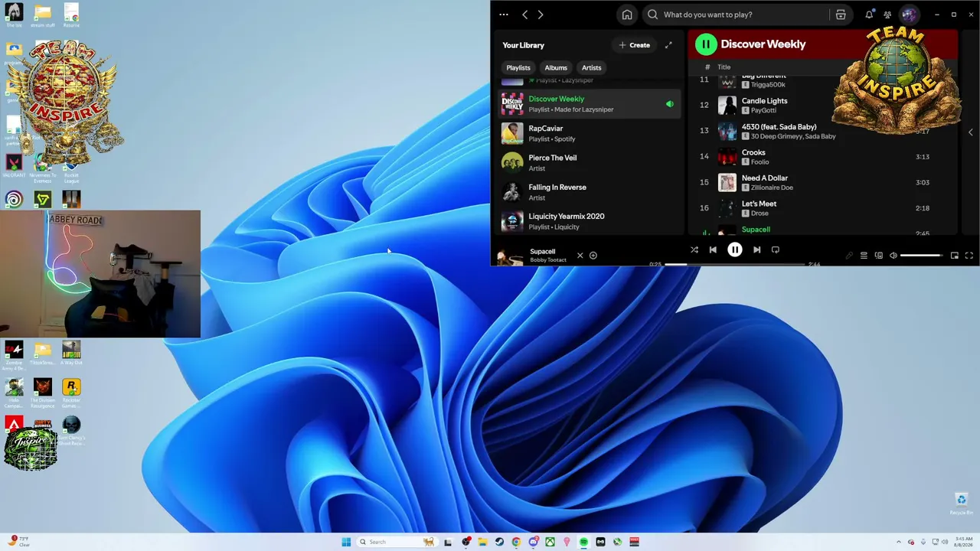
Task: Filter library by Playlists
Action: pyautogui.click(x=518, y=67)
